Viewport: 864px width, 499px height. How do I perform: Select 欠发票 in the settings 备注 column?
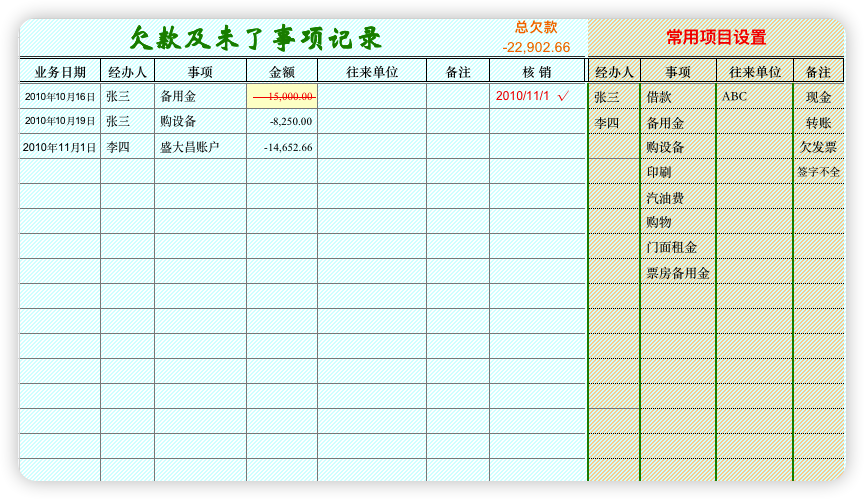coord(818,147)
